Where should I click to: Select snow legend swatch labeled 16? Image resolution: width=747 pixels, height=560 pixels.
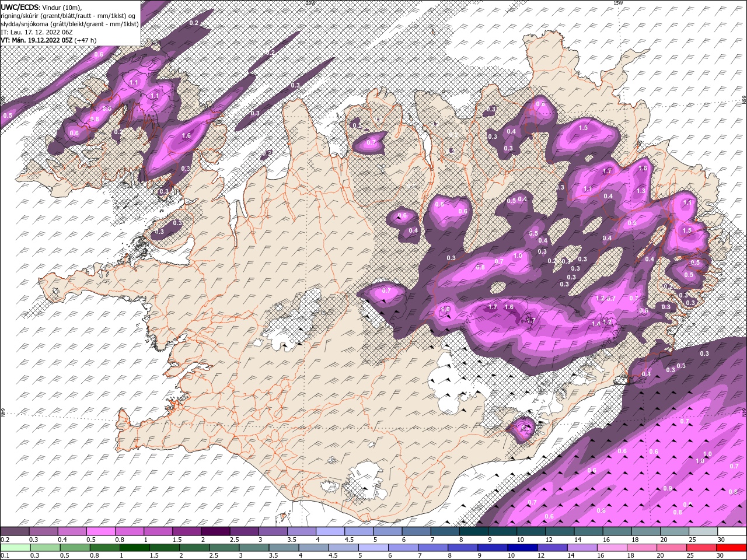[617, 531]
